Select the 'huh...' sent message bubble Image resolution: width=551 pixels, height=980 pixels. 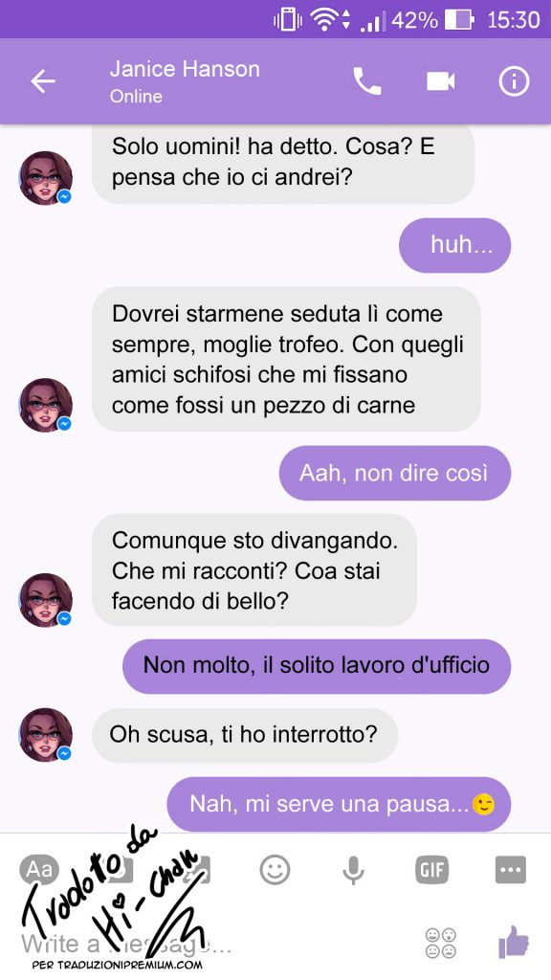(454, 245)
